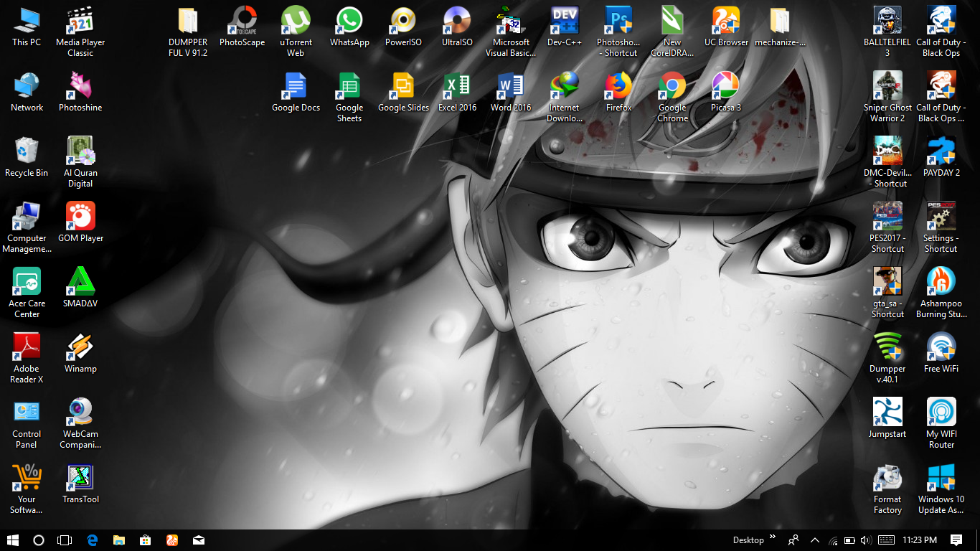Highlight the DMC-Devil shortcut icon
This screenshot has height=551, width=980.
click(x=887, y=151)
